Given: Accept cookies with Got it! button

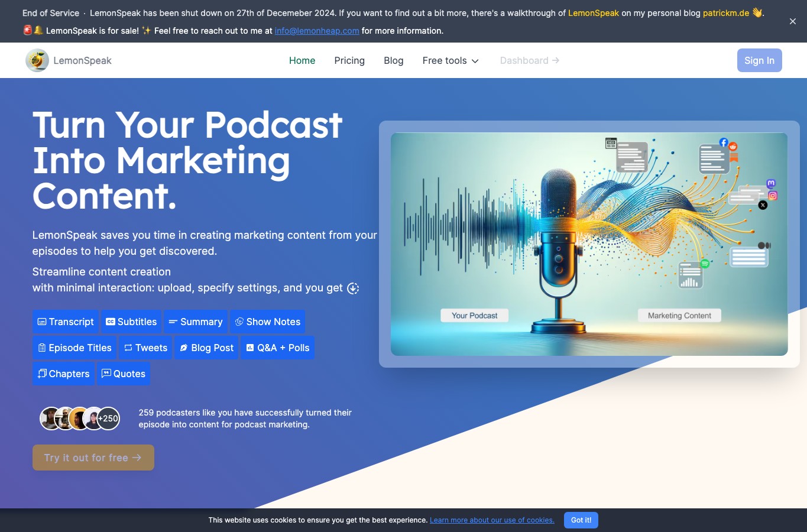Looking at the screenshot, I should tap(581, 520).
